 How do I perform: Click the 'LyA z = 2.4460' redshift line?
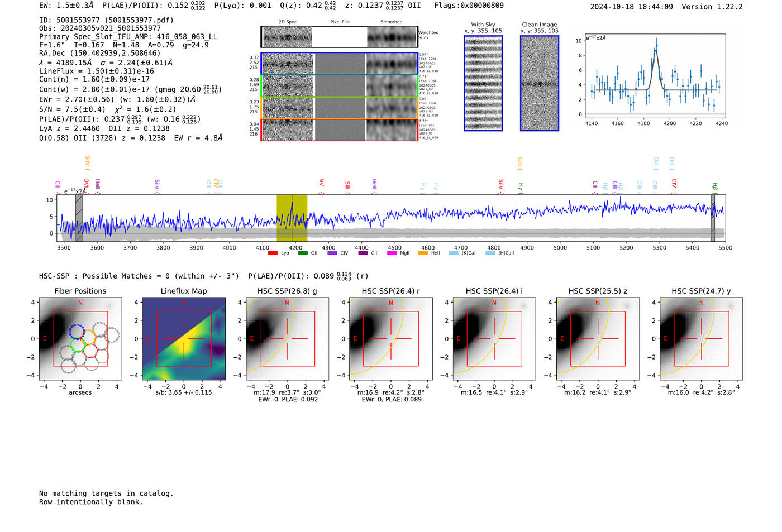70,128
